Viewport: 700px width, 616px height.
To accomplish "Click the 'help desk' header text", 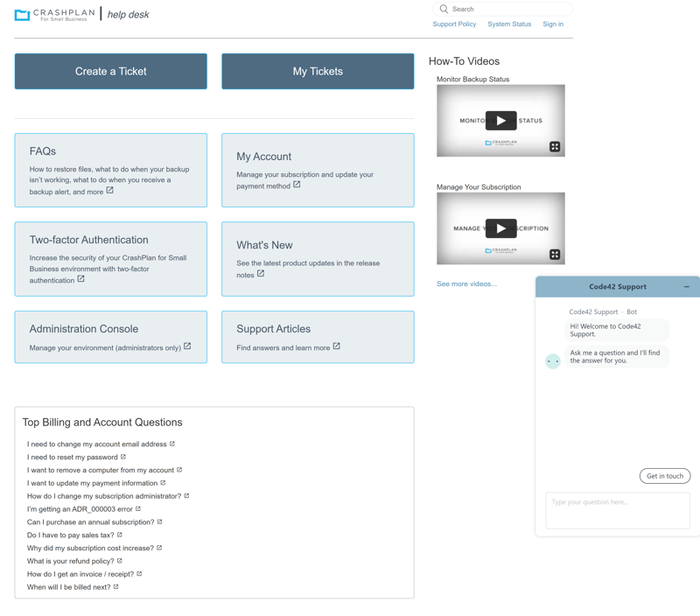I will pyautogui.click(x=128, y=15).
